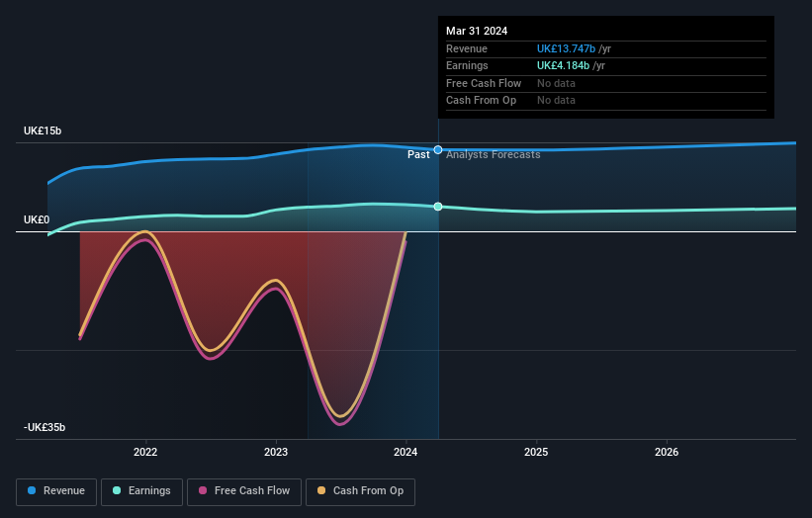The width and height of the screenshot is (812, 518).
Task: Toggle the Revenue legend series
Action: 56,491
